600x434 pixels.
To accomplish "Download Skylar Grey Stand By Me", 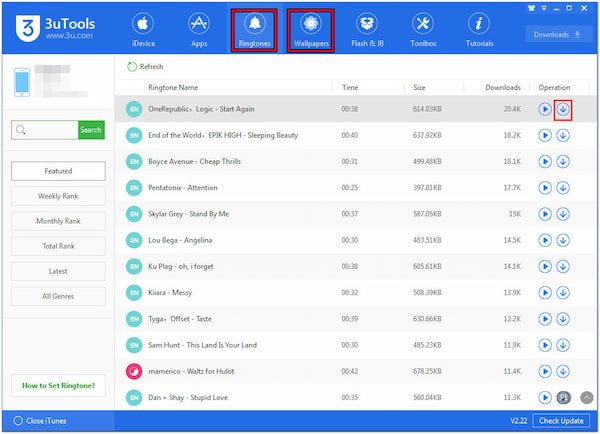I will coord(563,214).
